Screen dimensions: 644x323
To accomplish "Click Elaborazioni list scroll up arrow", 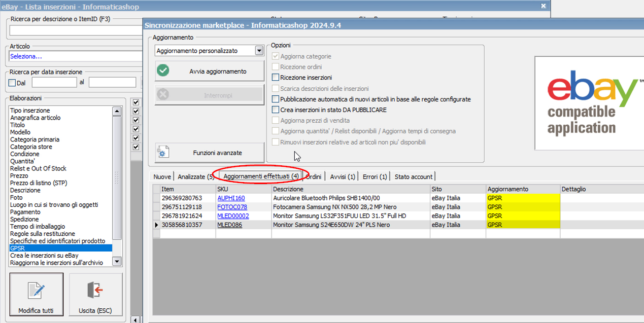I will 117,111.
